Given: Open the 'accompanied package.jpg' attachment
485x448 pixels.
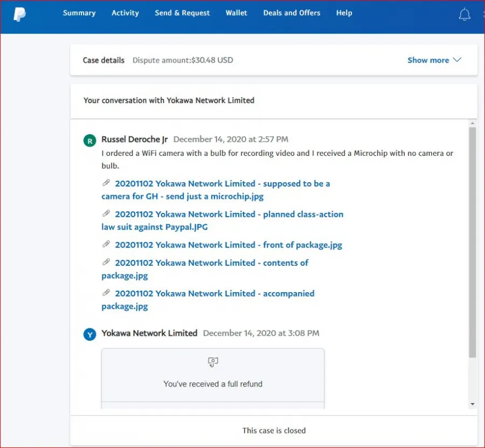Looking at the screenshot, I should (208, 300).
